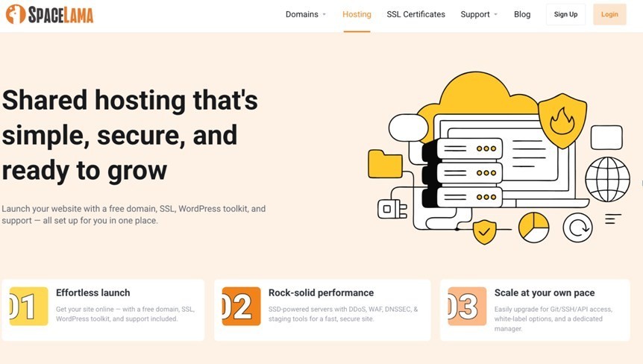Click the Get your site online description

tap(125, 314)
